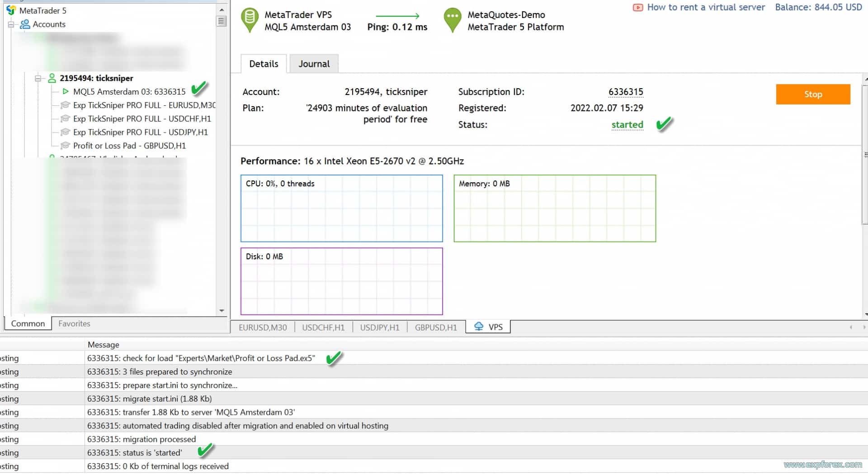Screen dimensions: 868x474
Task: Select MQL5 Amsterdam 03: 6336315 tree item
Action: pos(129,91)
